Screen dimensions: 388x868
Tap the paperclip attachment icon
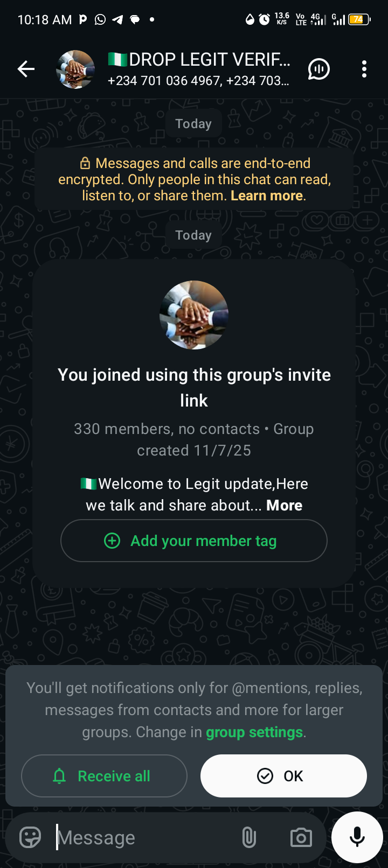click(249, 837)
